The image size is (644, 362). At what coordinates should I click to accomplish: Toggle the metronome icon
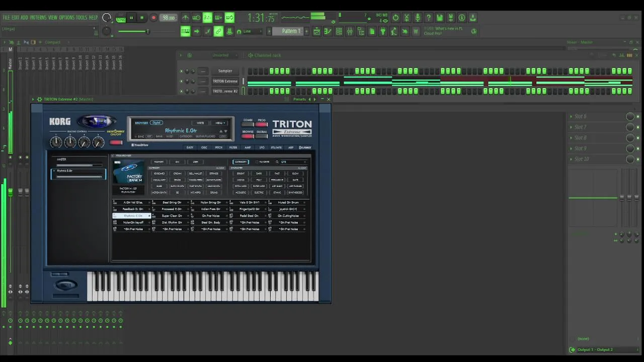click(x=186, y=18)
